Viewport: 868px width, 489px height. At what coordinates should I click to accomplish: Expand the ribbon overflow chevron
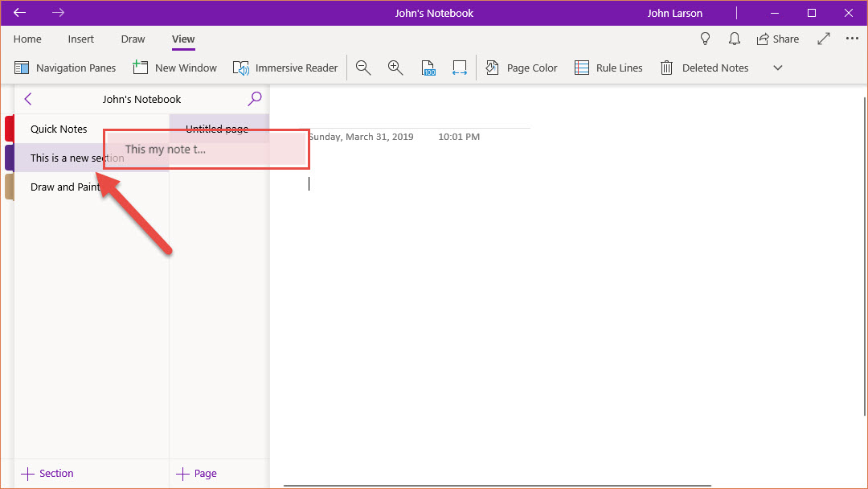point(777,68)
